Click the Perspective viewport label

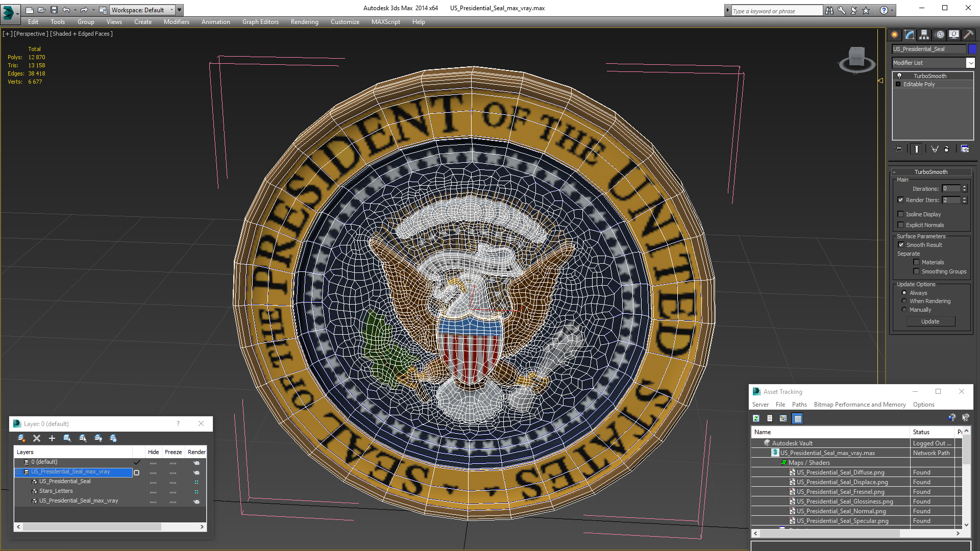31,34
